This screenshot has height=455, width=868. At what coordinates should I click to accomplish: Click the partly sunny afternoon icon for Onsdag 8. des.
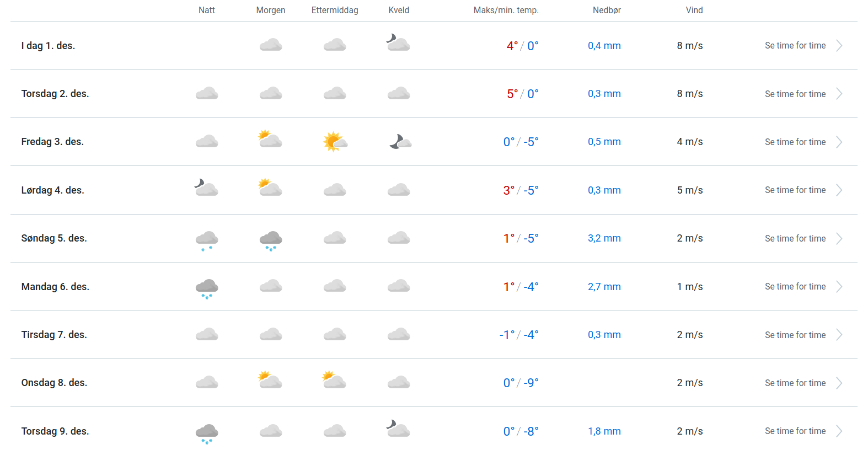point(334,381)
